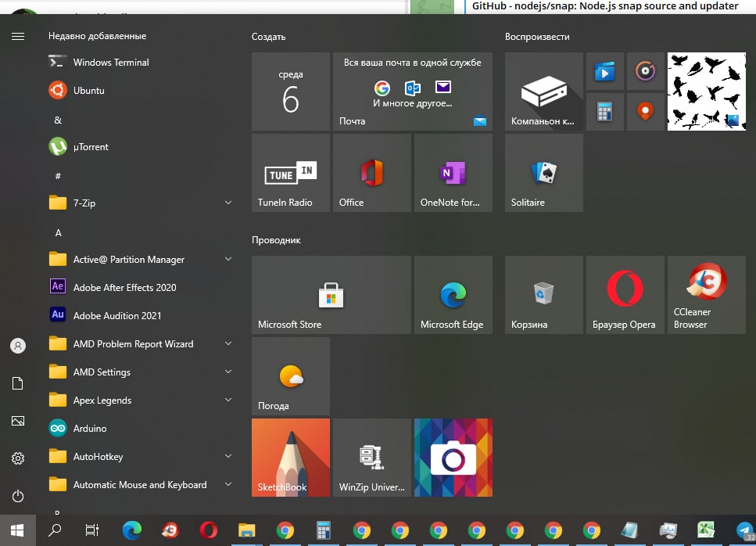Click the calendar tile showing среда 6

(x=290, y=92)
